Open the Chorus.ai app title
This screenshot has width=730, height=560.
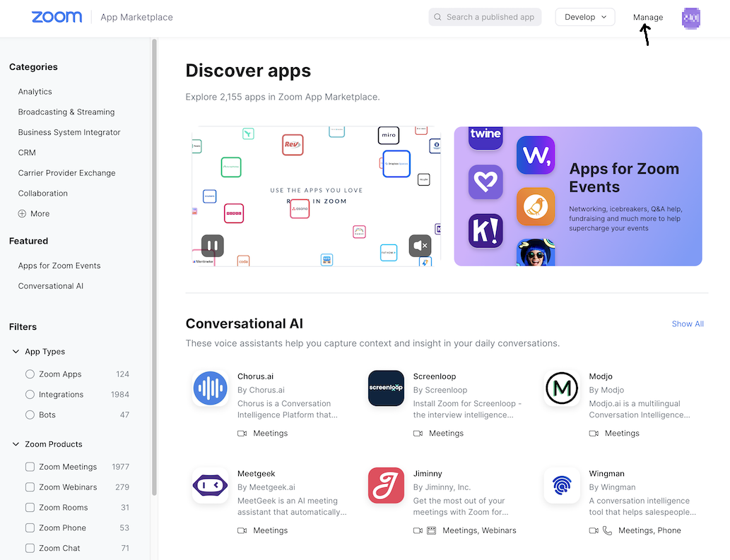[255, 376]
